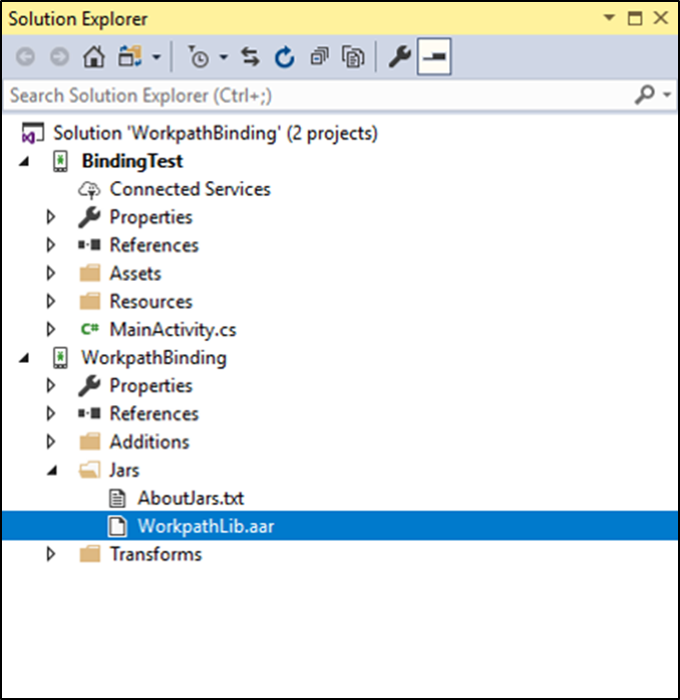Viewport: 680px width, 700px height.
Task: Expand References under WorkpathBinding
Action: (51, 414)
